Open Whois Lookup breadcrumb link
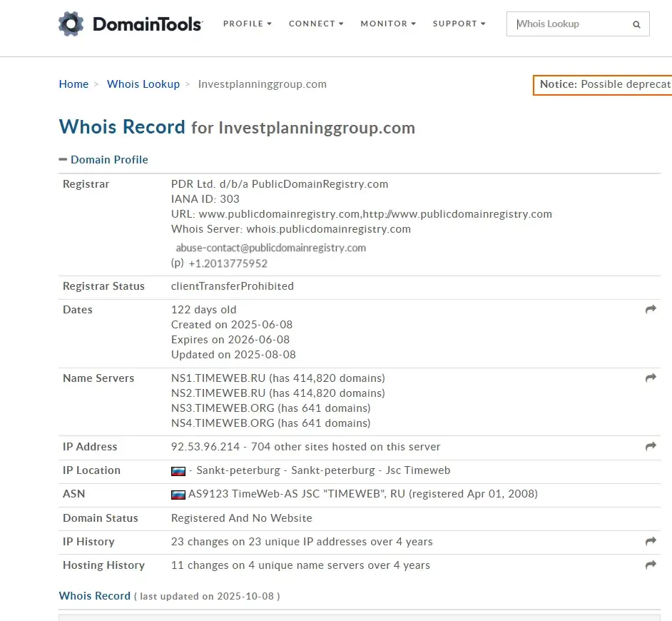This screenshot has height=621, width=672. (143, 84)
